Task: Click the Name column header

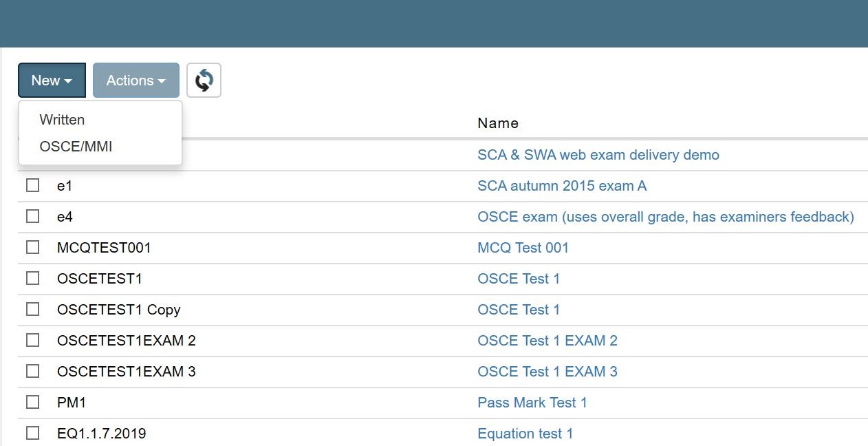Action: [498, 123]
